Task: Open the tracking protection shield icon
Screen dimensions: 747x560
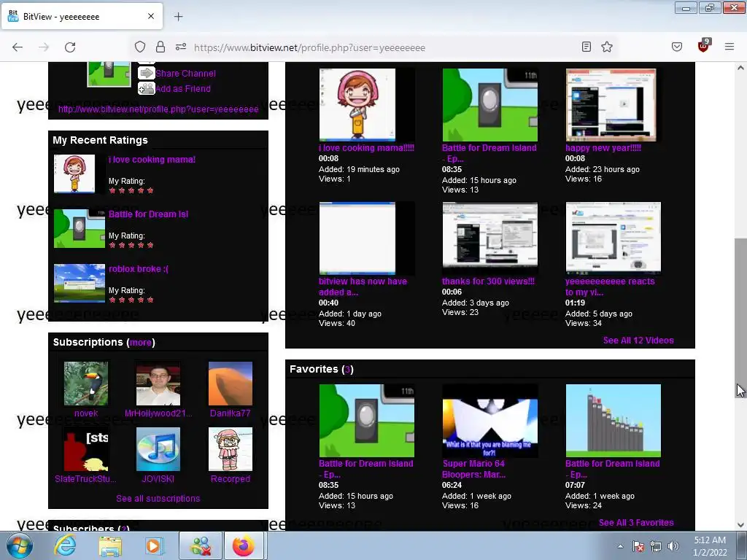Action: click(139, 47)
